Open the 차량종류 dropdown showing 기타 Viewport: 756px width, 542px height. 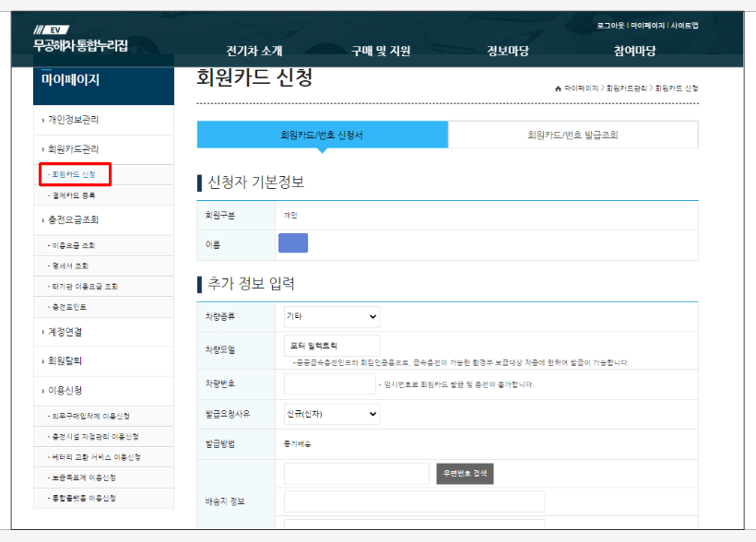331,316
